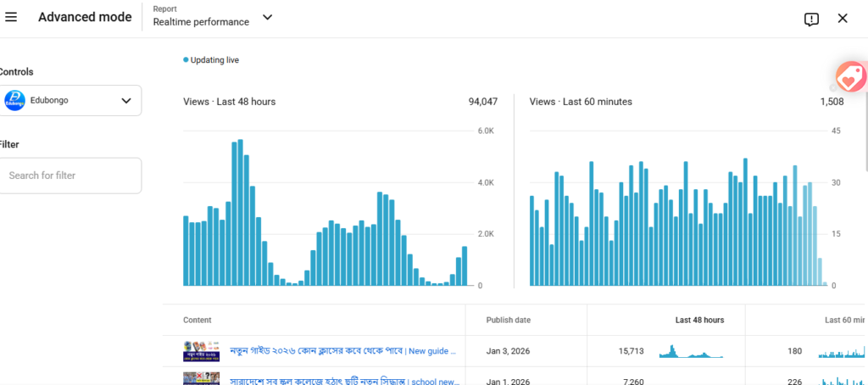868x385 pixels.
Task: Expand the Realtime performance report dropdown
Action: point(267,17)
